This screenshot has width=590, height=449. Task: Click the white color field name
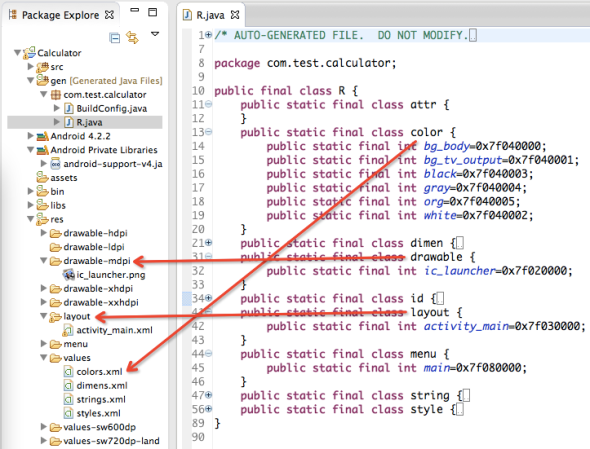[x=440, y=216]
